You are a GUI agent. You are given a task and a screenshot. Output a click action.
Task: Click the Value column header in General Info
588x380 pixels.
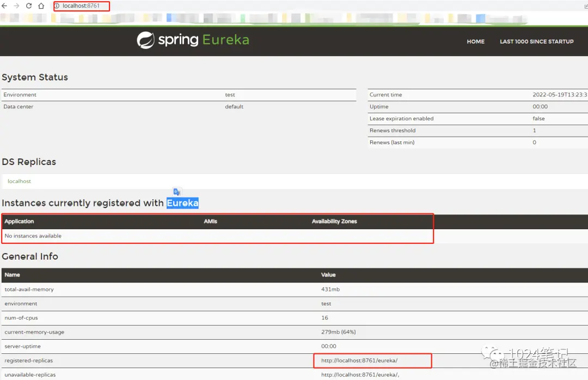point(328,275)
